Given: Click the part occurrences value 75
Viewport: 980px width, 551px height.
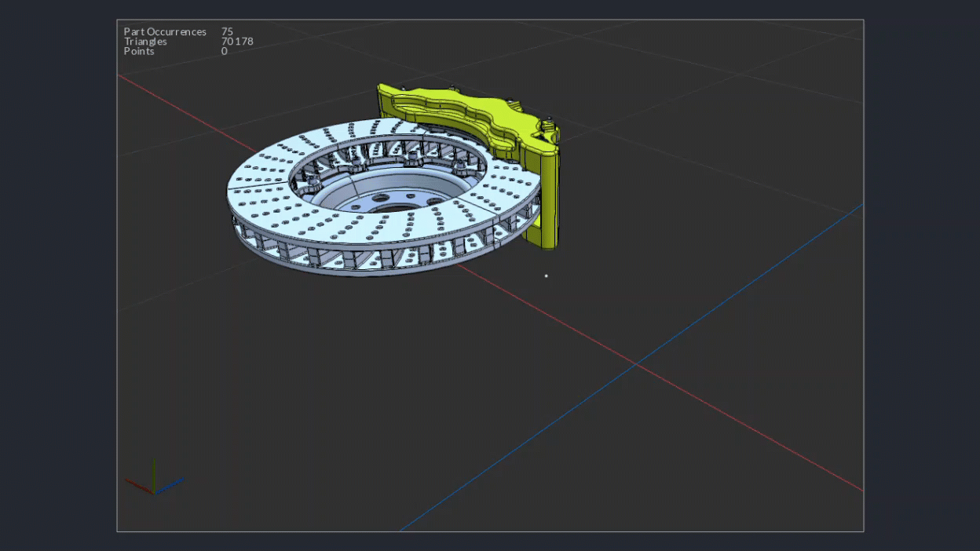Looking at the screenshot, I should 227,32.
